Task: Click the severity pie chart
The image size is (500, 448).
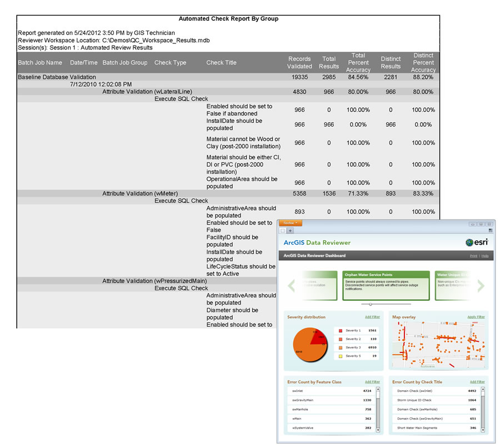Action: 310,345
